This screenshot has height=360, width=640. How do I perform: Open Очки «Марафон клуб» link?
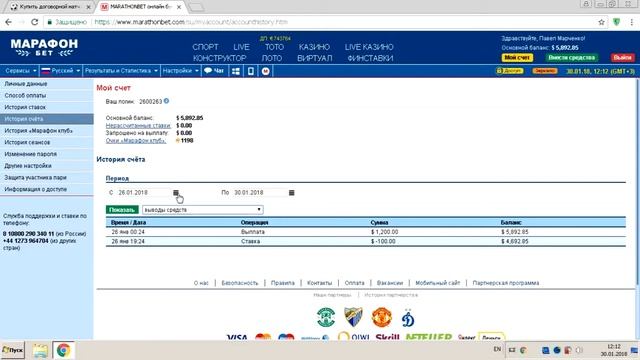pyautogui.click(x=136, y=140)
